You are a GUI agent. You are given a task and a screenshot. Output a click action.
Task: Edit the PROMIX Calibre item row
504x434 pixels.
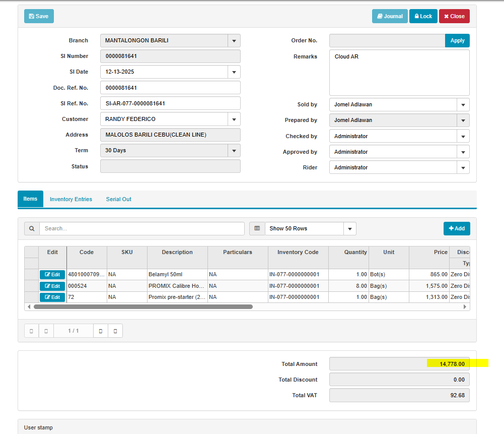52,286
